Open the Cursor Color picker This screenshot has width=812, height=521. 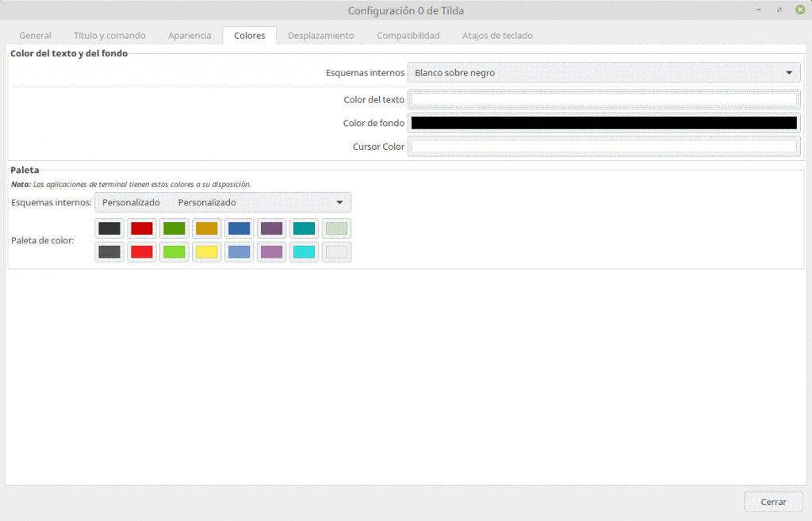(x=604, y=146)
